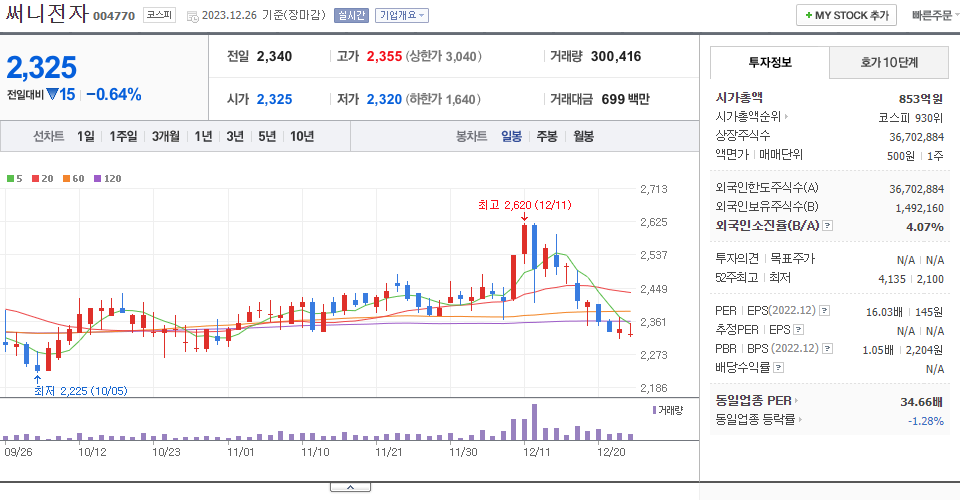Screen dimensions: 960x500
Task: Click the 전일 value 2,340
Action: pos(274,56)
